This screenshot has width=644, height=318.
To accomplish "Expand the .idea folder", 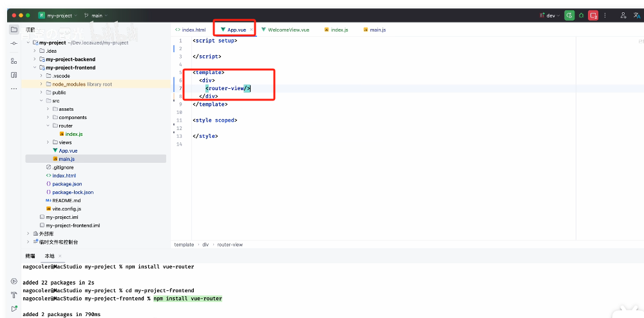I will (x=35, y=51).
